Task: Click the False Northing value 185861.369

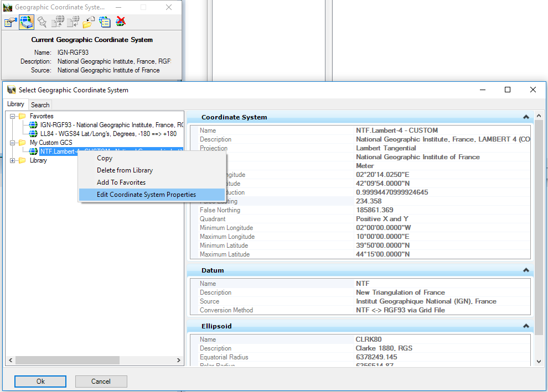Action: point(375,210)
